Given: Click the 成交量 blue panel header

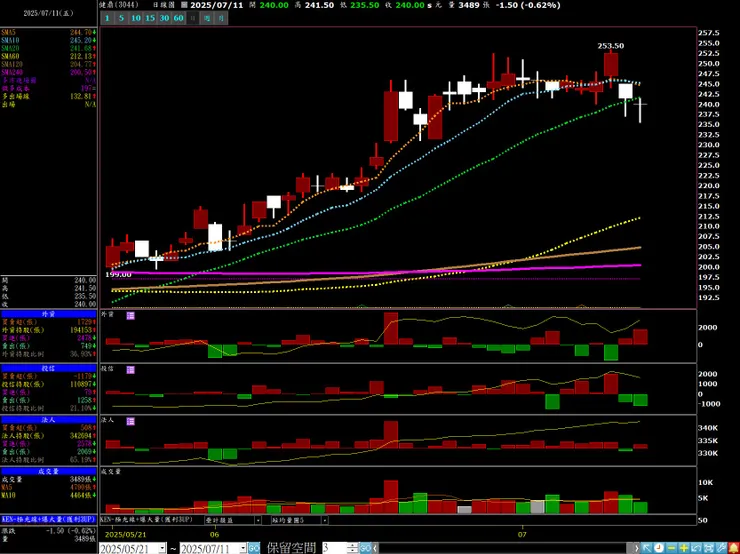Looking at the screenshot, I should (49, 471).
